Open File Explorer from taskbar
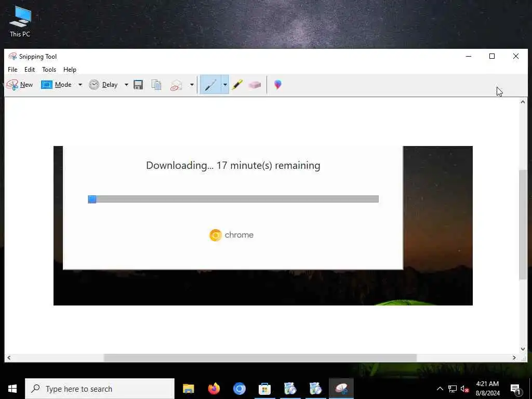Image resolution: width=532 pixels, height=399 pixels. pyautogui.click(x=188, y=389)
